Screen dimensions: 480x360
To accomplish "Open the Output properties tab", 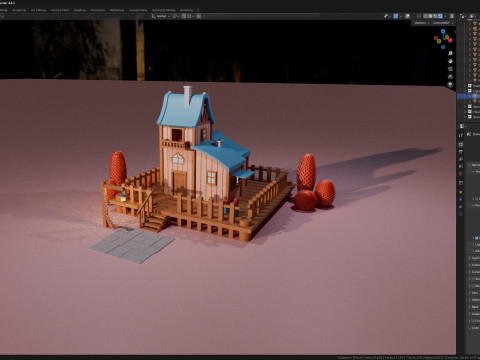I will pyautogui.click(x=461, y=152).
